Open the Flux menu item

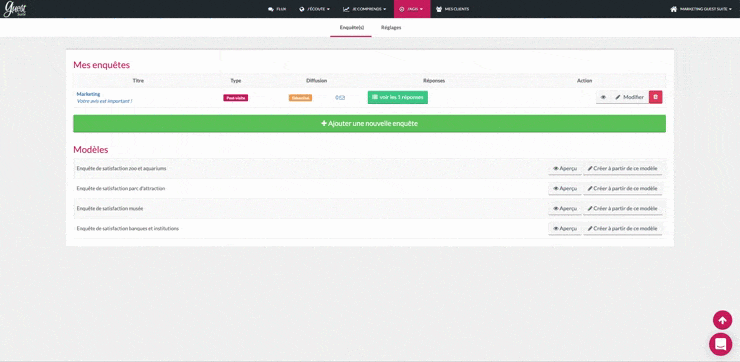click(x=277, y=9)
